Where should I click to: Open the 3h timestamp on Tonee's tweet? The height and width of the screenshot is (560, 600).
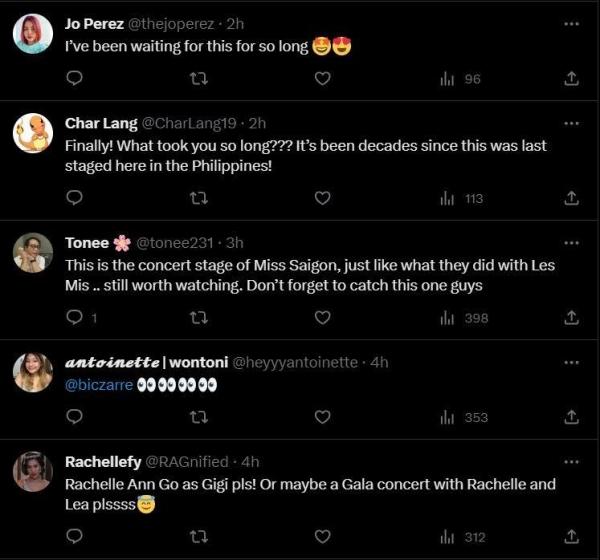(x=234, y=242)
